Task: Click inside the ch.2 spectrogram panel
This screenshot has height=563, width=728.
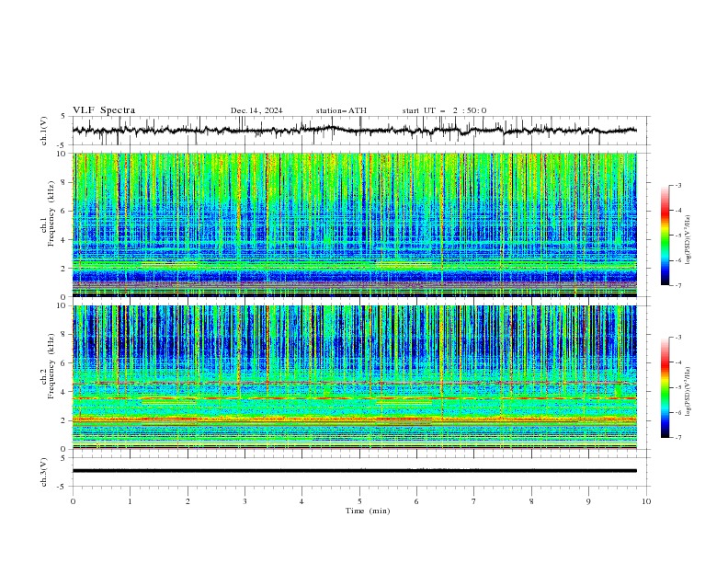Action: click(354, 377)
